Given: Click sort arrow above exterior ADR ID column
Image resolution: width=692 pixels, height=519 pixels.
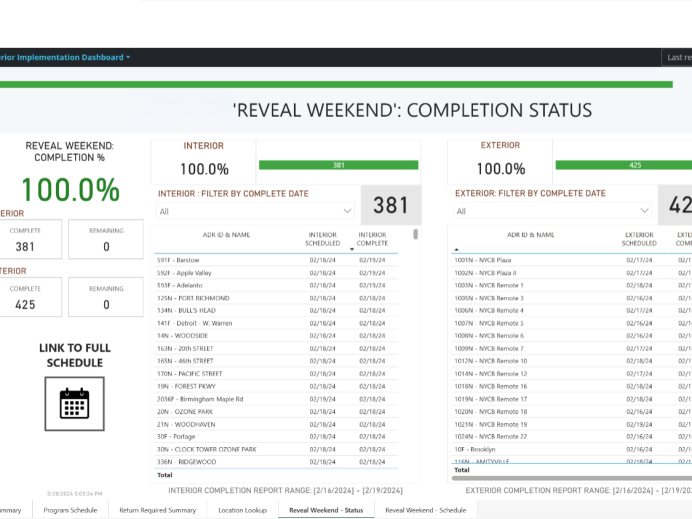Looking at the screenshot, I should click(x=457, y=249).
